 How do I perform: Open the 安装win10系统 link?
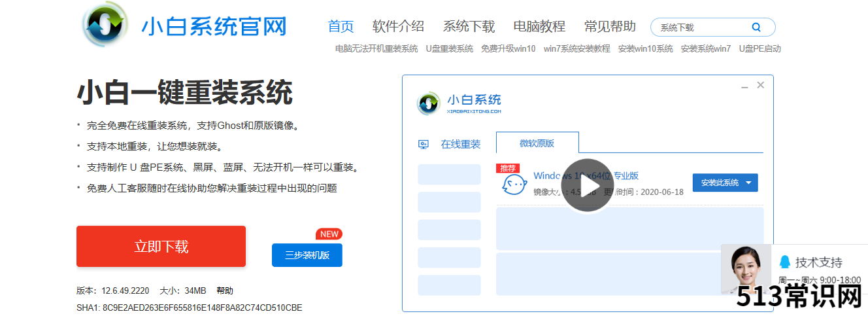(646, 48)
